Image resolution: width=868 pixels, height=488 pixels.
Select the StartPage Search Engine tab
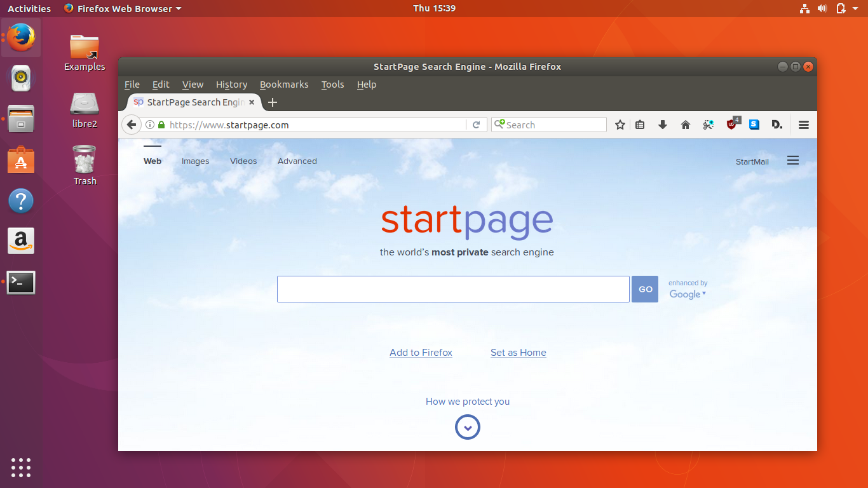pyautogui.click(x=194, y=102)
